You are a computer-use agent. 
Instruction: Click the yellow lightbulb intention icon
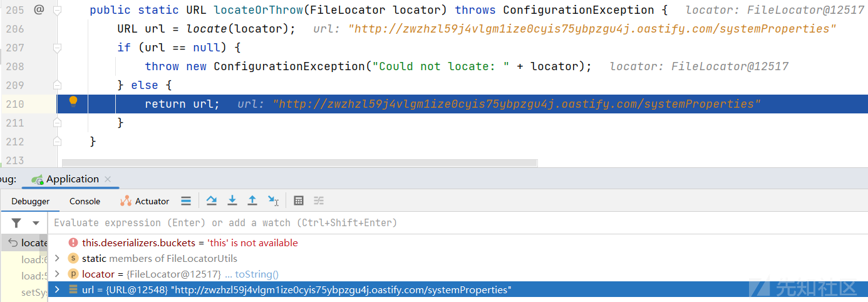(73, 102)
